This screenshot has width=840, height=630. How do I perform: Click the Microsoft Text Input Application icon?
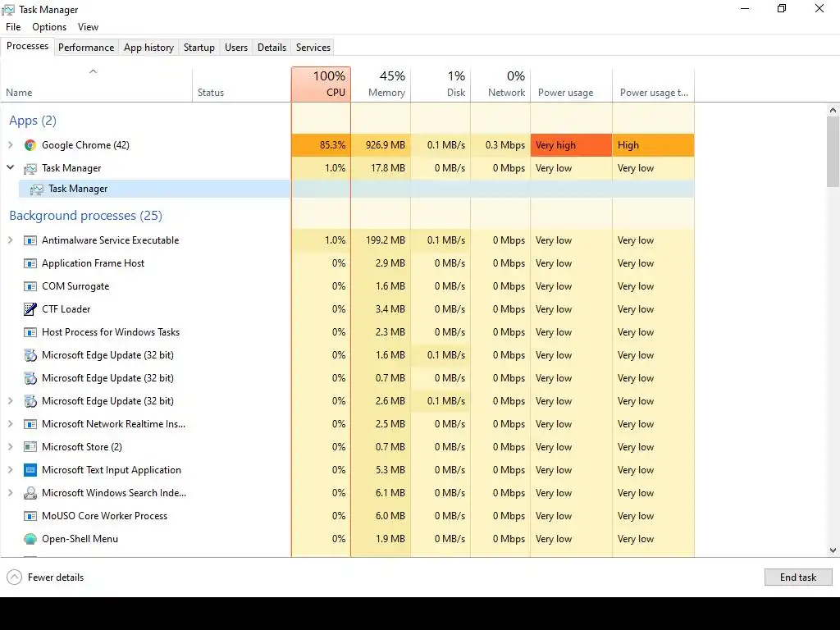(30, 470)
